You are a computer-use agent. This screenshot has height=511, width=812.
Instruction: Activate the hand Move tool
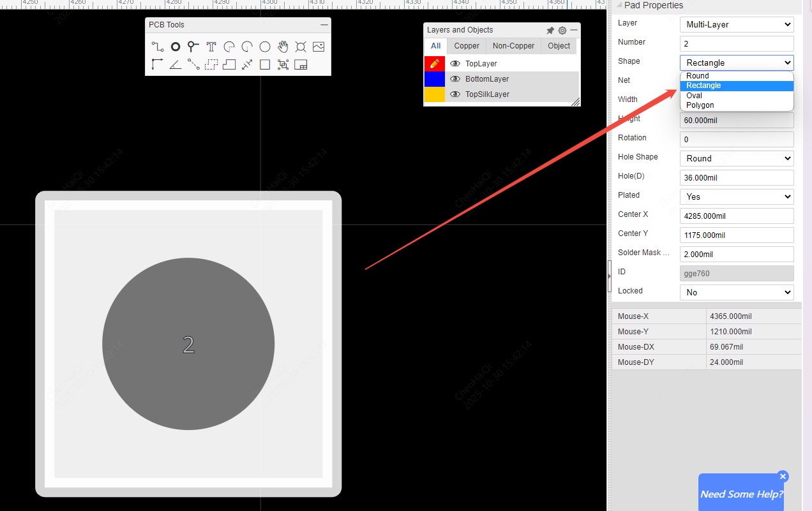click(283, 47)
